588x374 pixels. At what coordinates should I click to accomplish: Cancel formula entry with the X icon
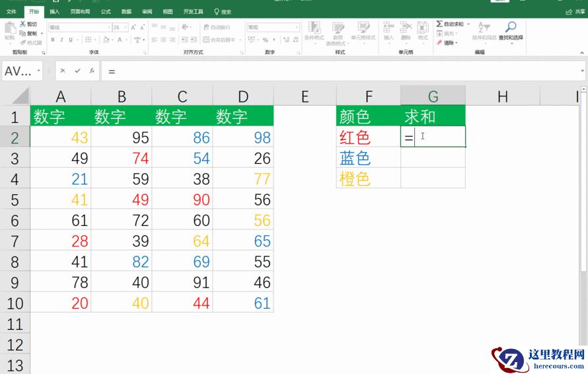(x=63, y=71)
